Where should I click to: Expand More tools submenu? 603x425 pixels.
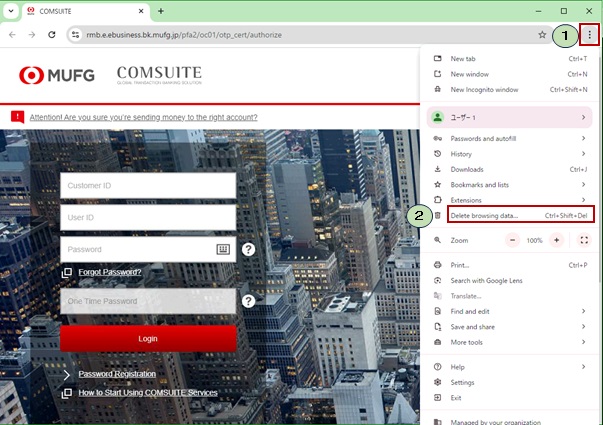tap(510, 342)
